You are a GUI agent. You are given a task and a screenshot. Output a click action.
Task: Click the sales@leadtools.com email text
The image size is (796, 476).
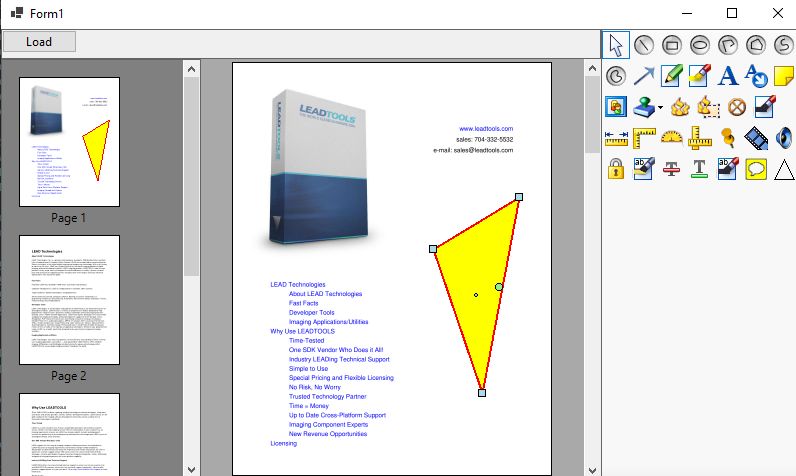coord(483,150)
